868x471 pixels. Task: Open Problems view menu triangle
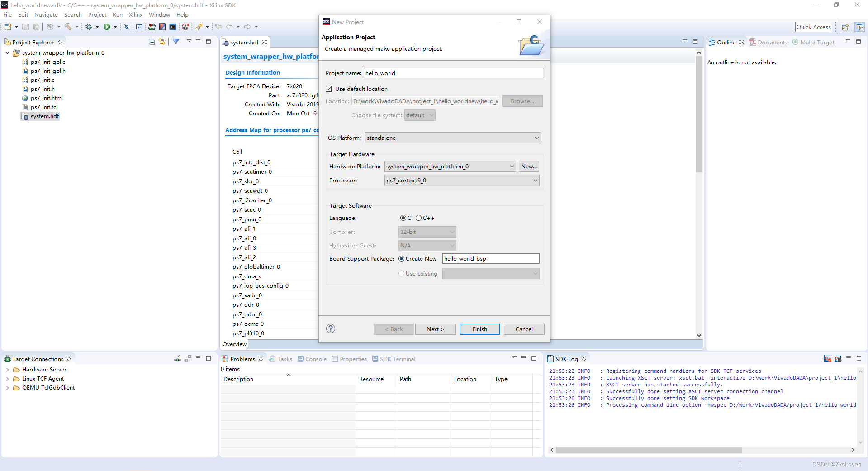pos(514,357)
